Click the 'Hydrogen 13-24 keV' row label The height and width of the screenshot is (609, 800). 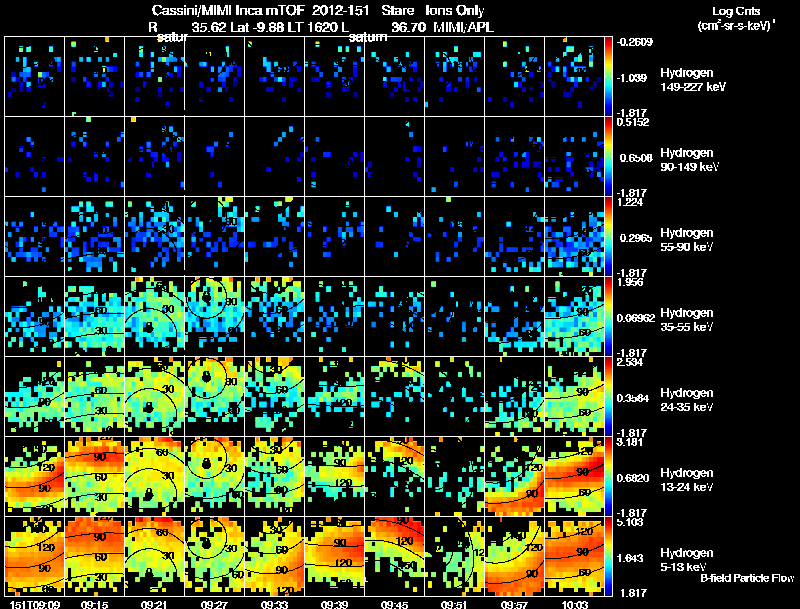click(x=686, y=480)
